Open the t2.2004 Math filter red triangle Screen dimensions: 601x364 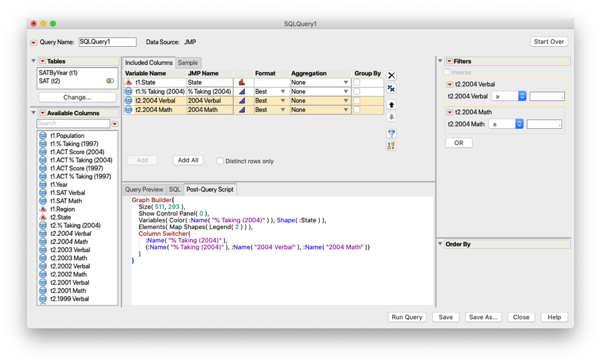tap(450, 113)
